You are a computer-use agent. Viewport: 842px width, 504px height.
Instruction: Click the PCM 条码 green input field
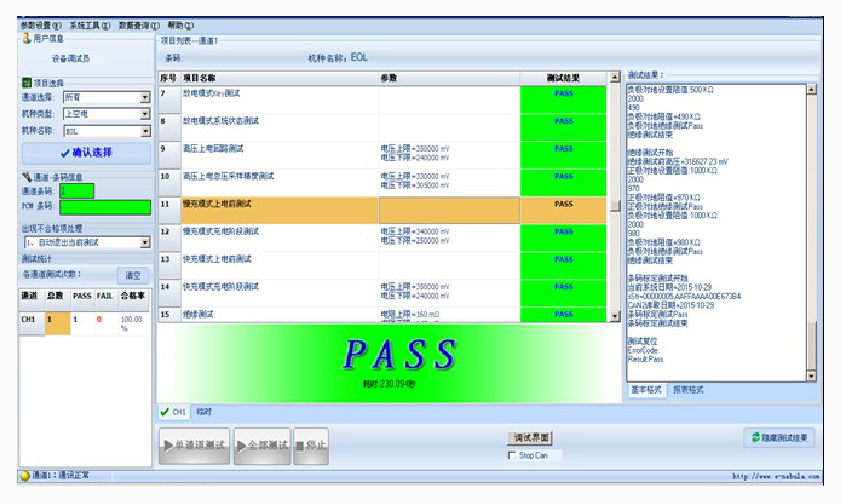pos(105,207)
